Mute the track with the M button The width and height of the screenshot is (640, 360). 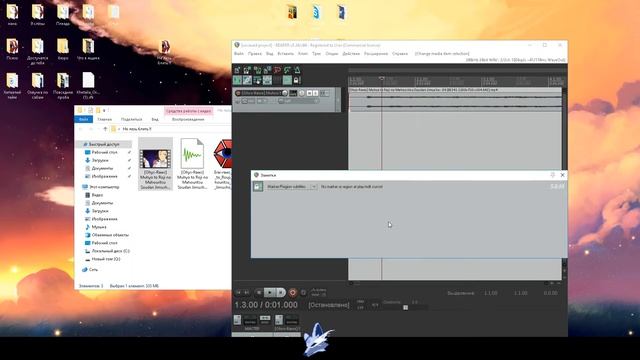[x=309, y=93]
